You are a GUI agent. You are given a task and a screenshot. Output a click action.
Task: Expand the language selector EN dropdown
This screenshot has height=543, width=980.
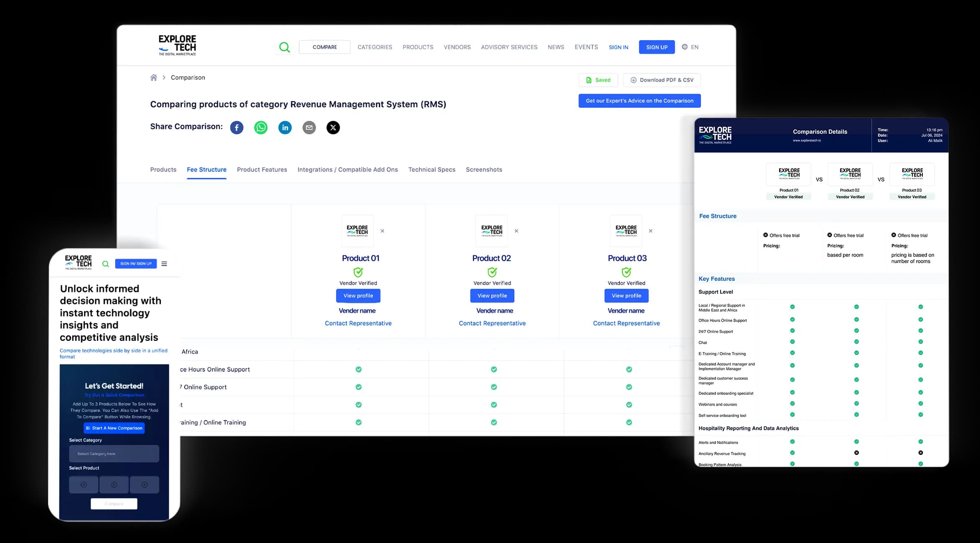coord(691,47)
